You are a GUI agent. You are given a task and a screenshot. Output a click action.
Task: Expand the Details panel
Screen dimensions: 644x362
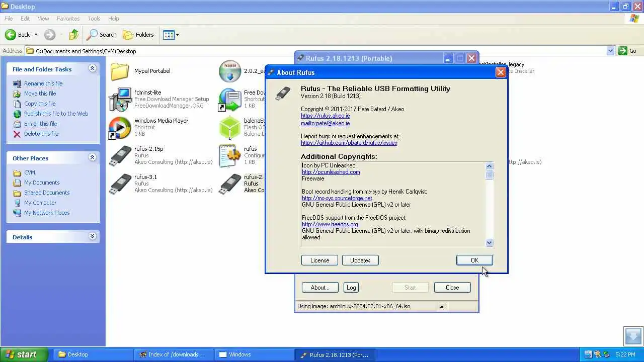tap(92, 236)
